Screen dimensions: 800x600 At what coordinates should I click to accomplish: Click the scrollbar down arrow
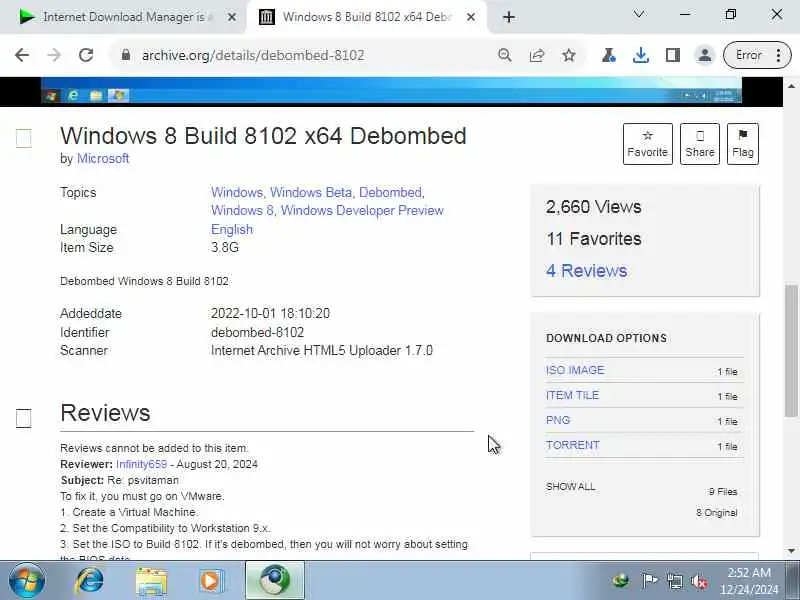point(791,551)
